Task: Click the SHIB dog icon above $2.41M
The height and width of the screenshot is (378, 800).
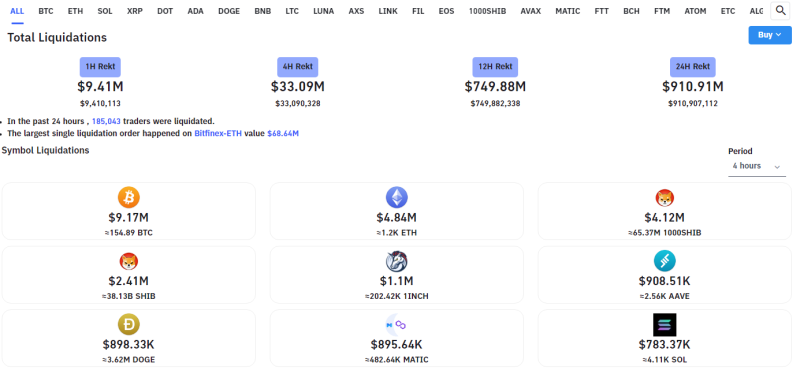Action: (129, 262)
